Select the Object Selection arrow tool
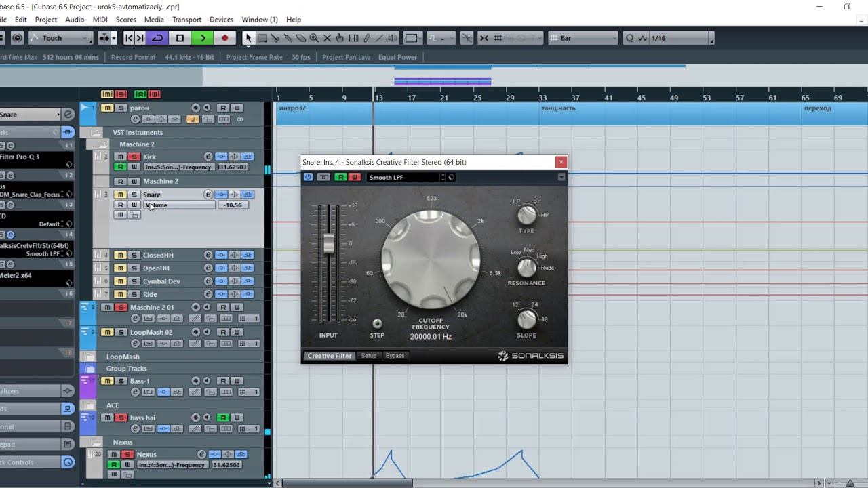 click(x=248, y=38)
